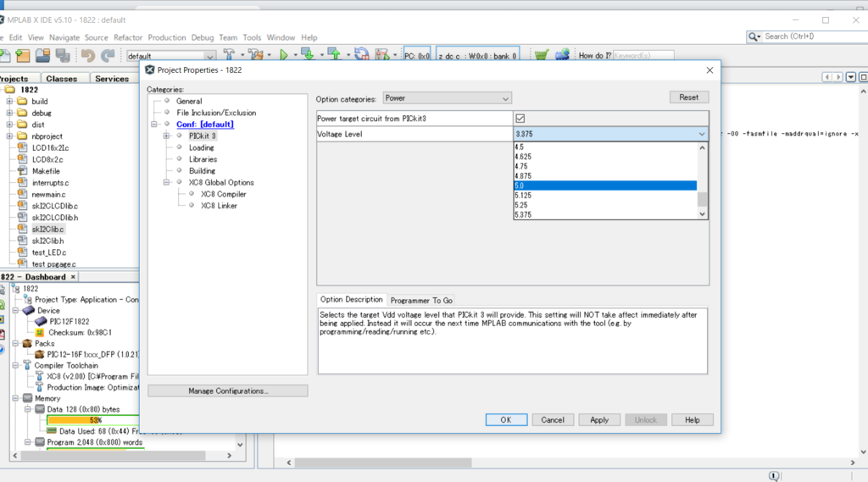
Task: Toggle Power target circuit from PICkit3 checkbox
Action: [x=520, y=119]
